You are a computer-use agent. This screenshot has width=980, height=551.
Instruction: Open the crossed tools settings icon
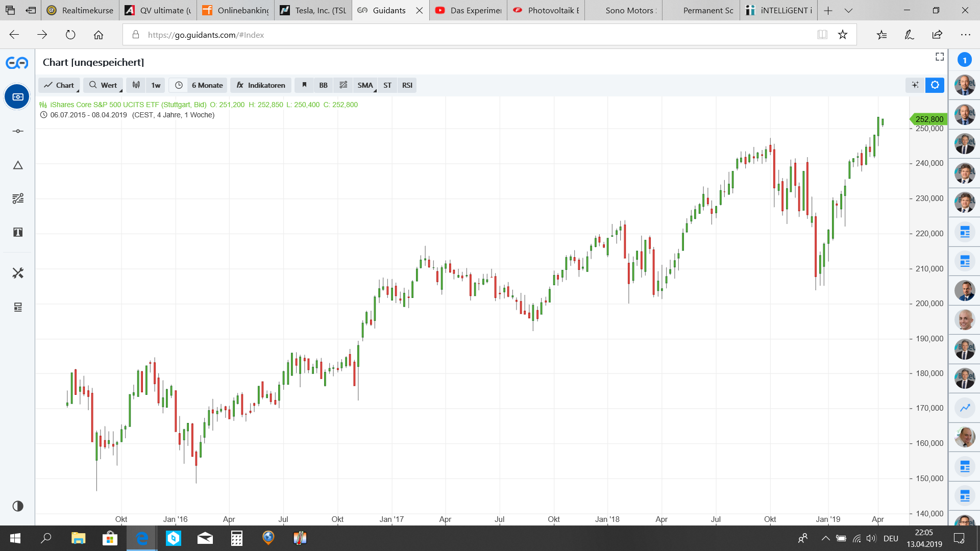18,273
